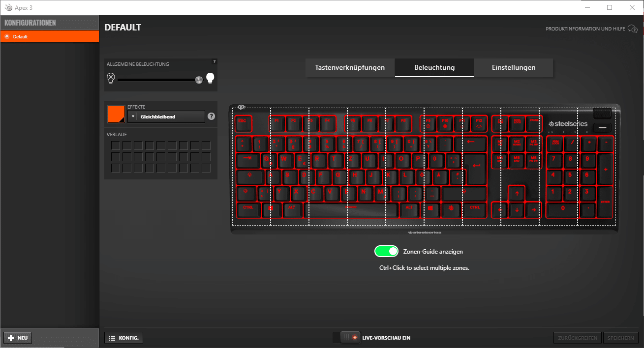Open the Gleichbleibend effects dropdown
This screenshot has height=348, width=644.
[x=166, y=116]
